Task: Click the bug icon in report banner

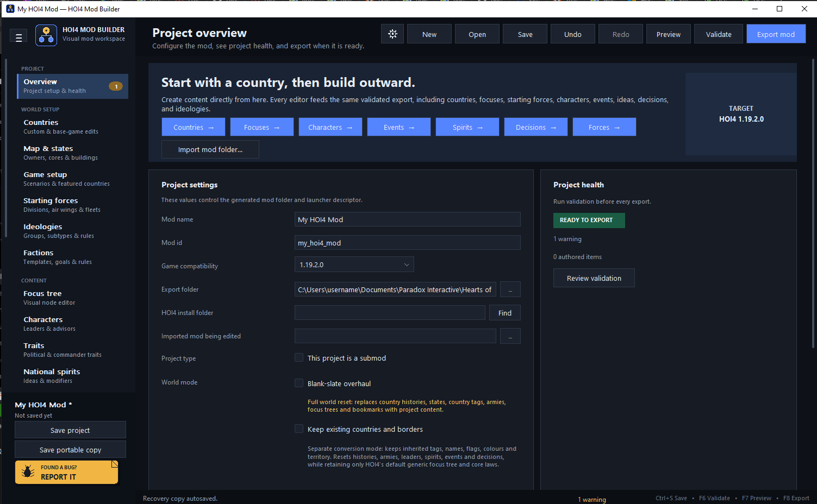Action: click(x=28, y=472)
